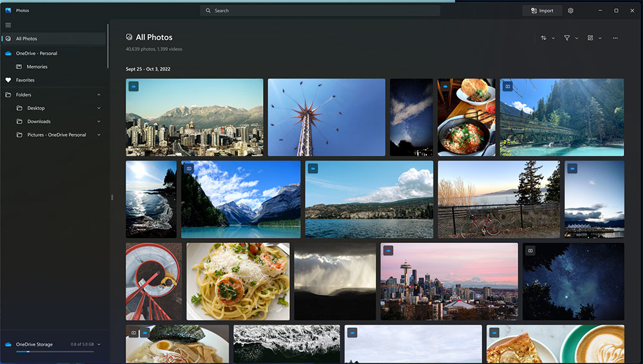Change the gallery view layout
Screen dimensions: 643x364
tap(594, 38)
